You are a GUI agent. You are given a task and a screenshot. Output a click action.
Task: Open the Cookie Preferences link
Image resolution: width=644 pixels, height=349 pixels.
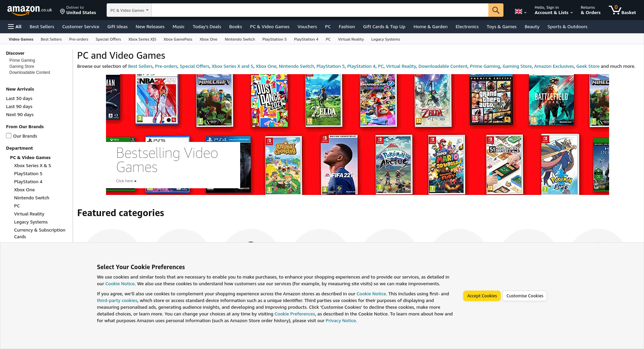click(x=294, y=314)
